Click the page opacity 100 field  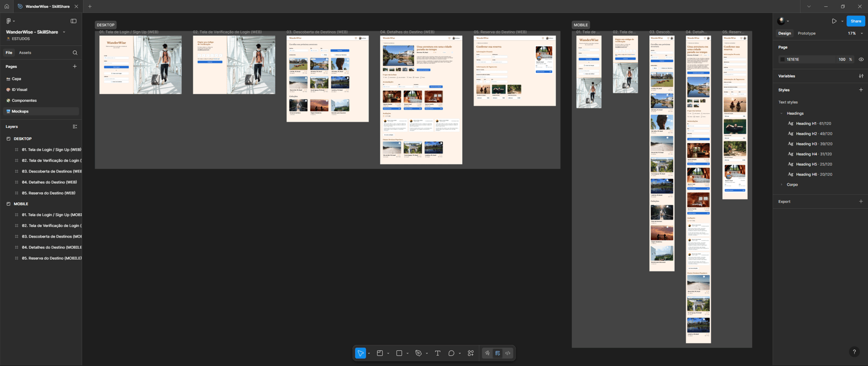(842, 59)
